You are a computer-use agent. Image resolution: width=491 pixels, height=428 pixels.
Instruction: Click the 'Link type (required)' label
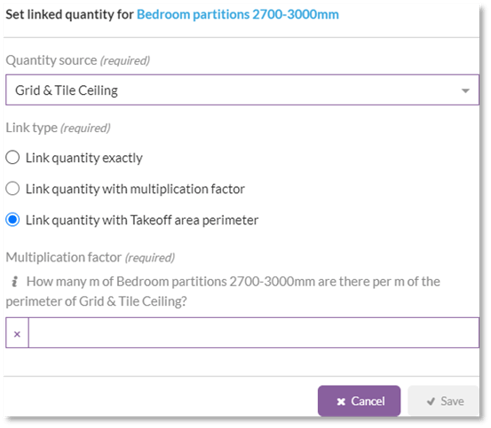[58, 128]
